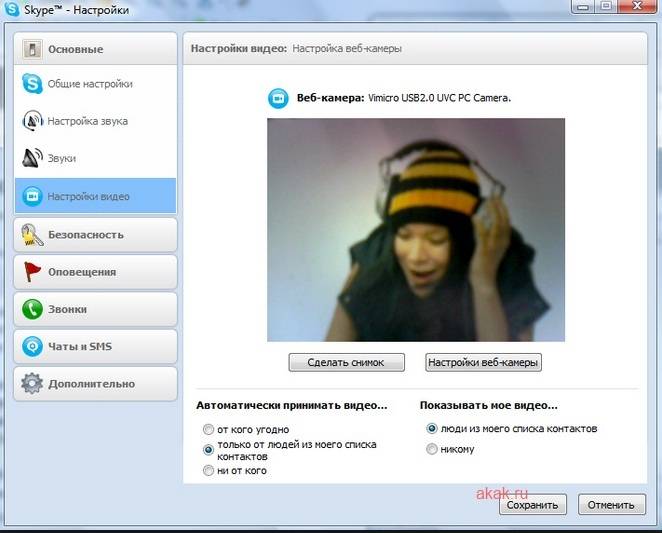The height and width of the screenshot is (533, 662).
Task: Select 'только от людей из моего списка контактов'
Action: (x=208, y=450)
